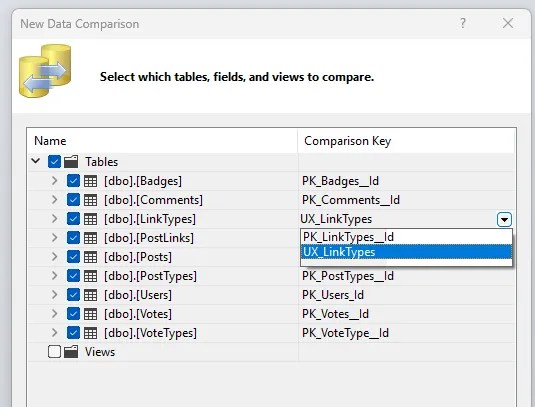Select the [dbo].[Badges] table name
Viewport: 535px width, 407px height.
[x=143, y=181]
